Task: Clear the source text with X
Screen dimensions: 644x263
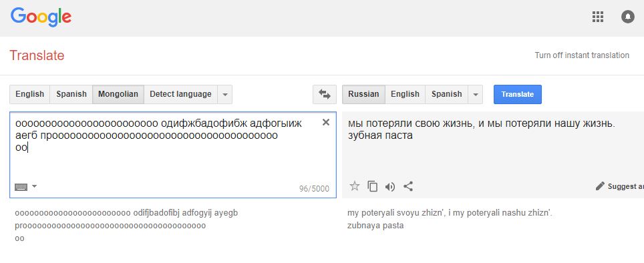Action: tap(326, 122)
